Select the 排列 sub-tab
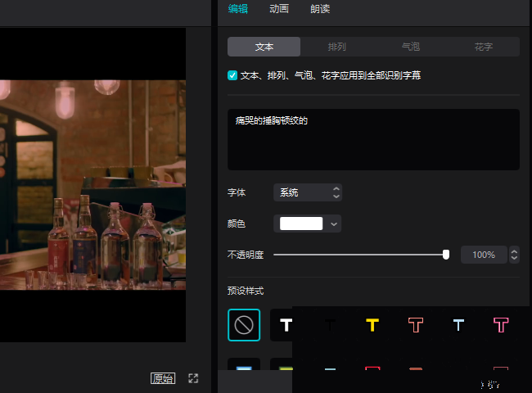Viewport: 532px width, 393px height. (x=337, y=47)
